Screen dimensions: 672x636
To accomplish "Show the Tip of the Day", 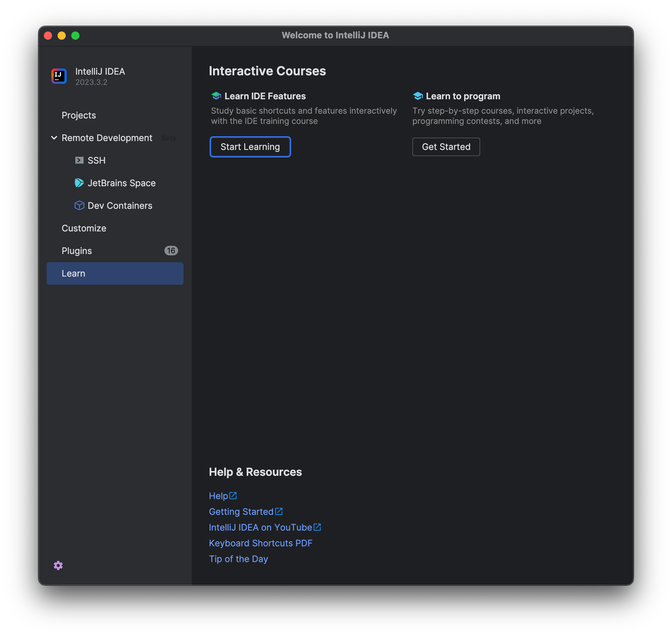I will [238, 559].
